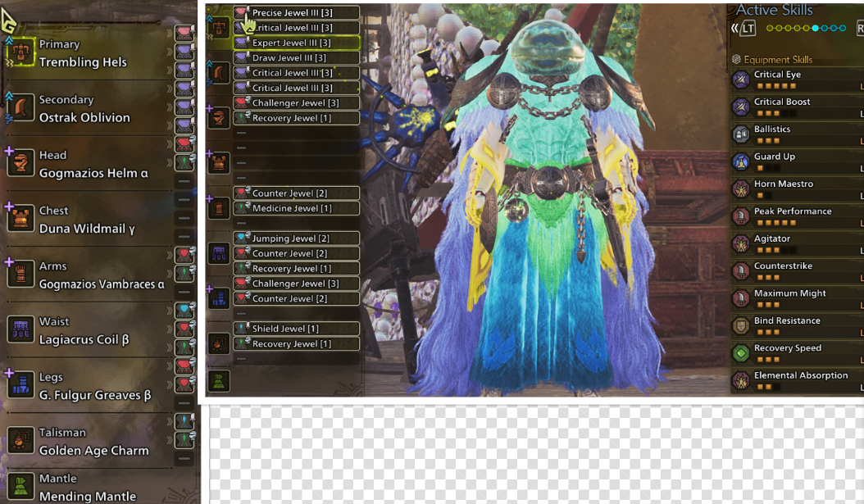864x504 pixels.
Task: Click the Elemental Absorption skill icon
Action: click(x=740, y=380)
